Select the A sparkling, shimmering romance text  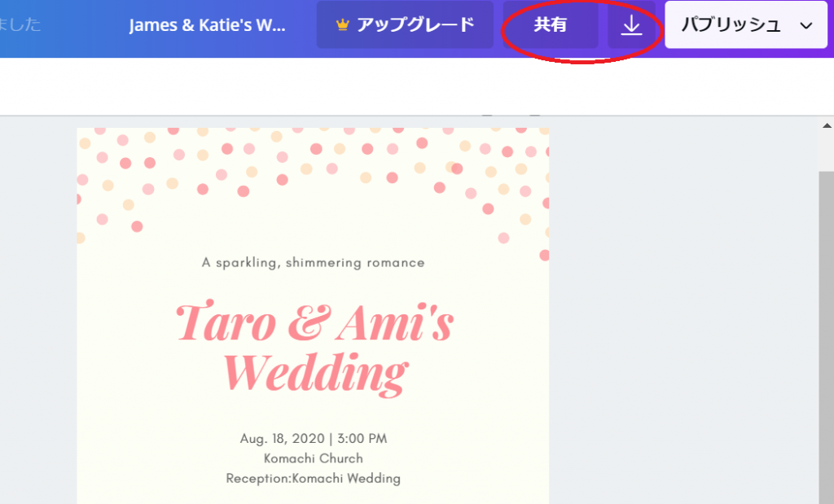pyautogui.click(x=314, y=263)
